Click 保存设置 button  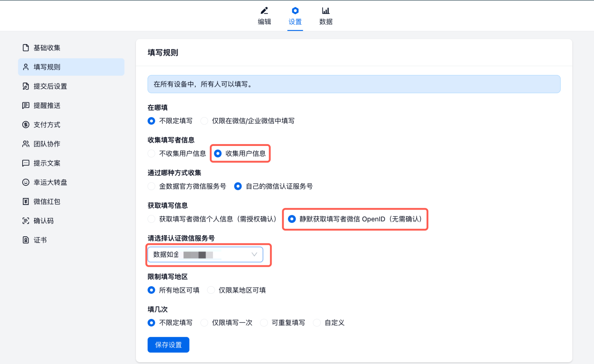tap(168, 345)
